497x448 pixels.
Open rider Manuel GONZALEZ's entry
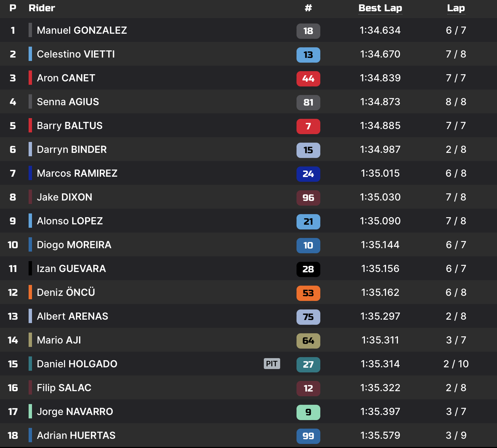tap(82, 30)
